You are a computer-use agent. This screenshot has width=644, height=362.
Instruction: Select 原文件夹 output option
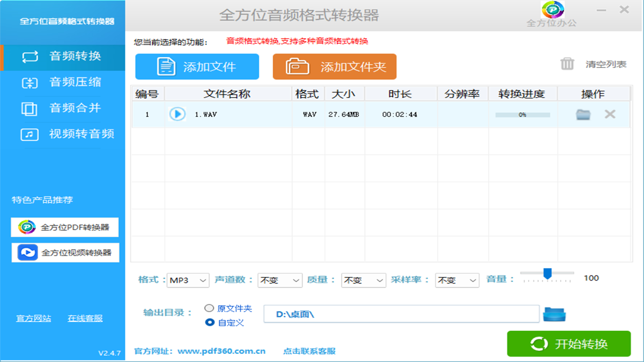coord(209,308)
